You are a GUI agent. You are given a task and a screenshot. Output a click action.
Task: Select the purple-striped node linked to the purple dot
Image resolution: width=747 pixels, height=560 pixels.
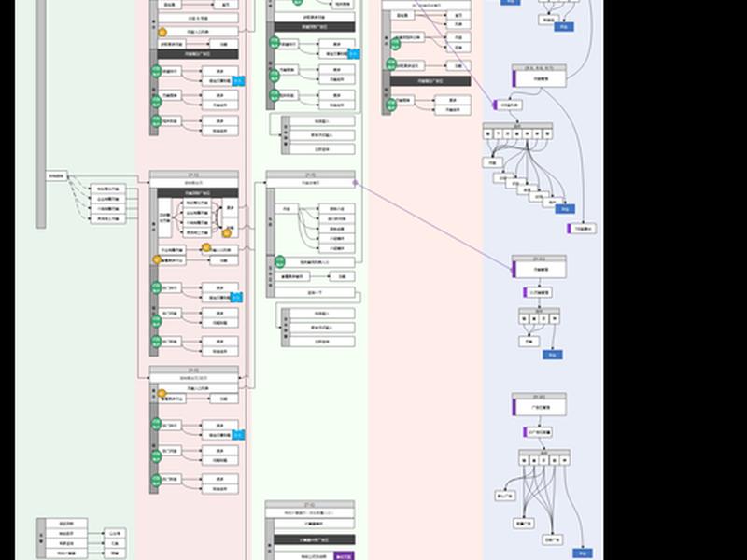(540, 269)
